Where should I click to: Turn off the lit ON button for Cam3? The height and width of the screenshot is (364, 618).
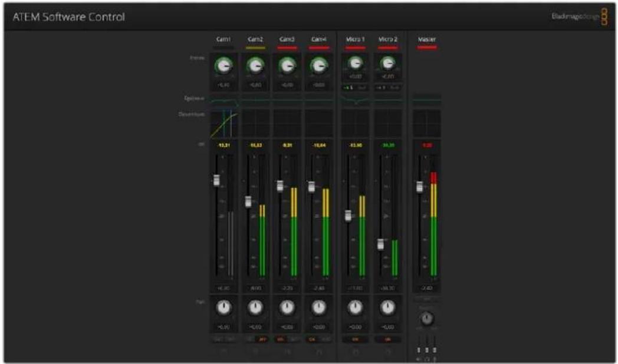(281, 339)
